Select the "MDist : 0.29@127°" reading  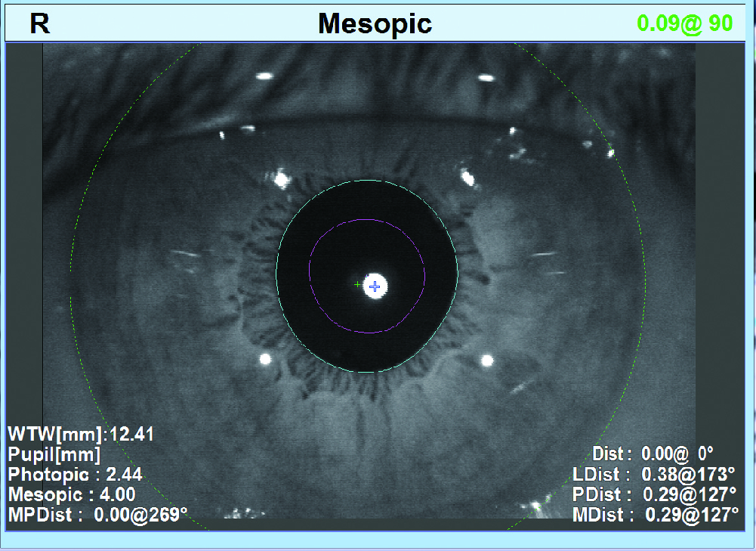(656, 515)
